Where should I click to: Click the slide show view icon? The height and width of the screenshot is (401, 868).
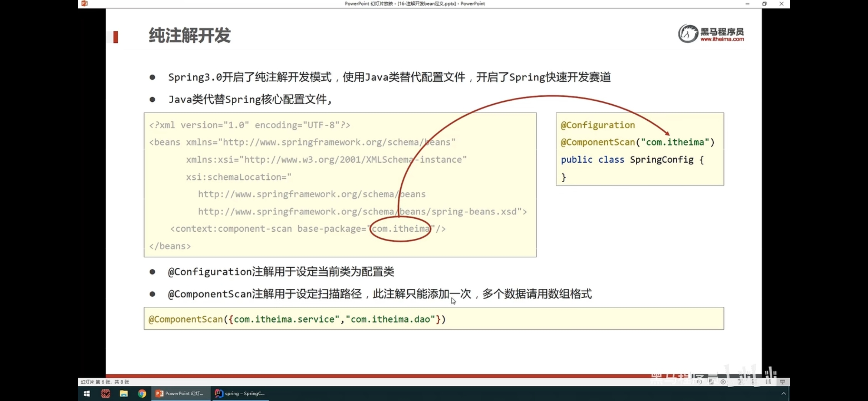coord(782,382)
